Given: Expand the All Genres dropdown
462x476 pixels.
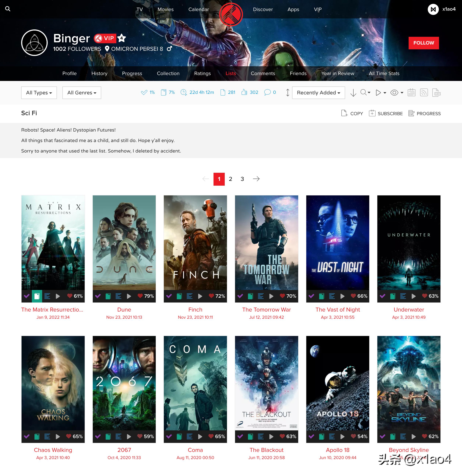Looking at the screenshot, I should pyautogui.click(x=82, y=93).
